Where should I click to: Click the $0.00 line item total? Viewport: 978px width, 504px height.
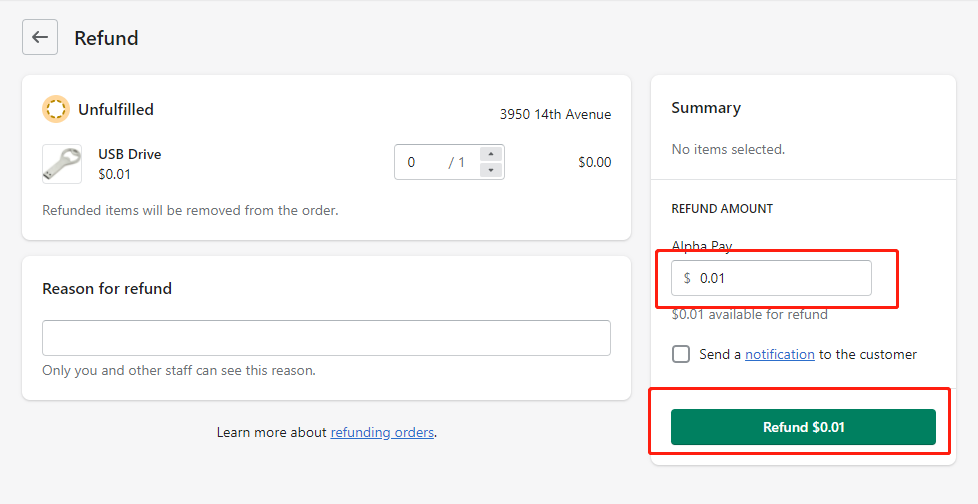594,162
